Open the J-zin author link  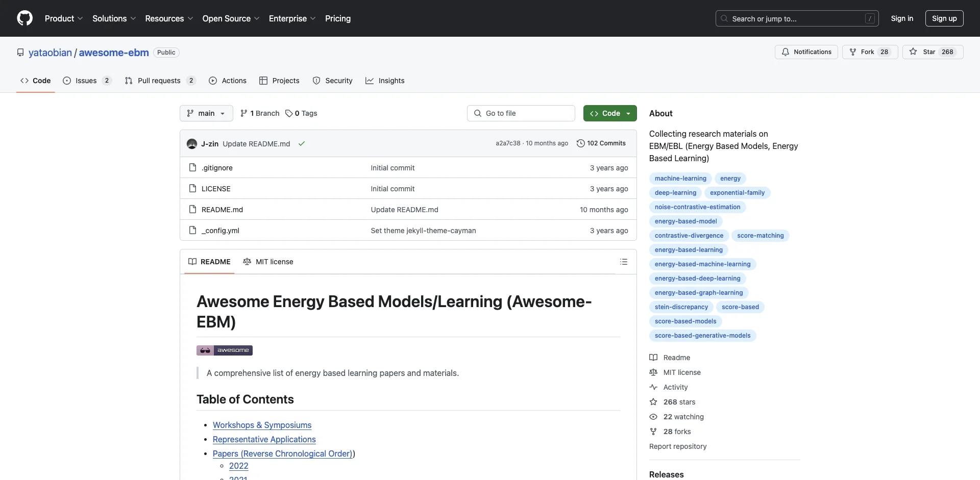tap(210, 144)
